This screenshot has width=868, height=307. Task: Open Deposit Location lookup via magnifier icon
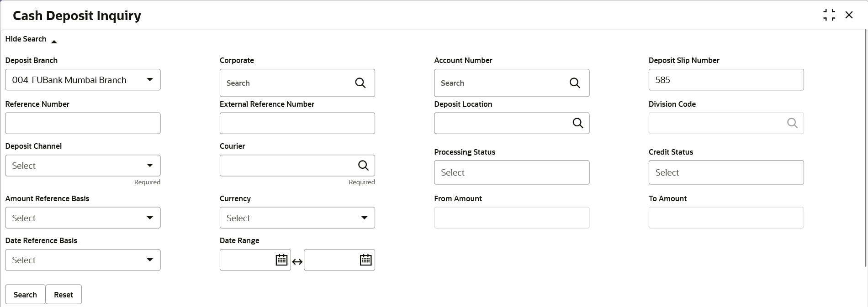pos(578,123)
